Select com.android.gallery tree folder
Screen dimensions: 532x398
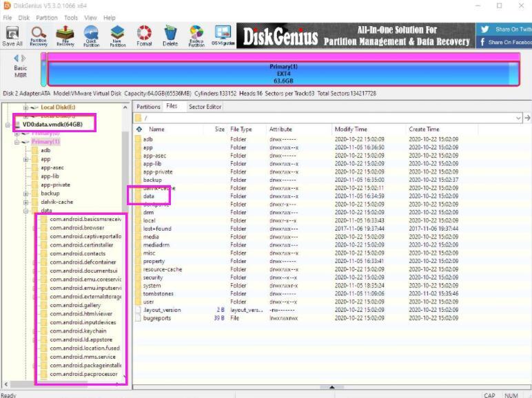point(75,305)
